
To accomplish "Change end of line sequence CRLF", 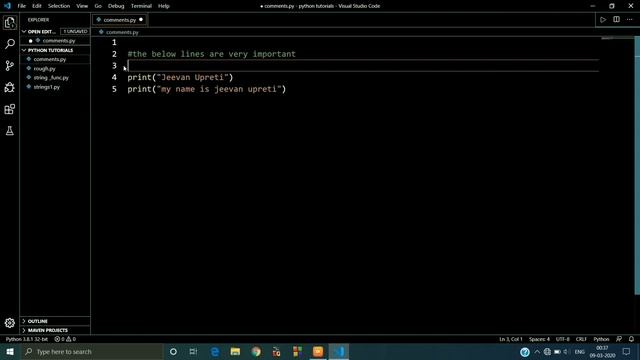I will (581, 339).
